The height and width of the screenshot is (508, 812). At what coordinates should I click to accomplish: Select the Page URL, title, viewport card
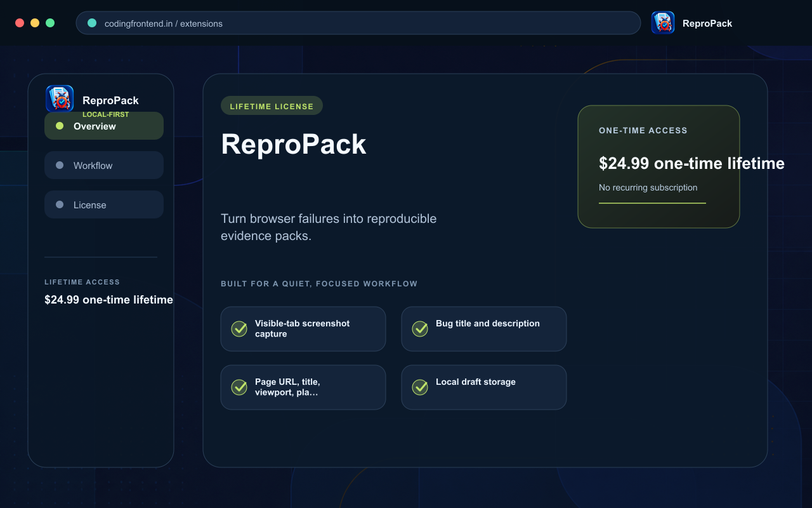tap(303, 387)
